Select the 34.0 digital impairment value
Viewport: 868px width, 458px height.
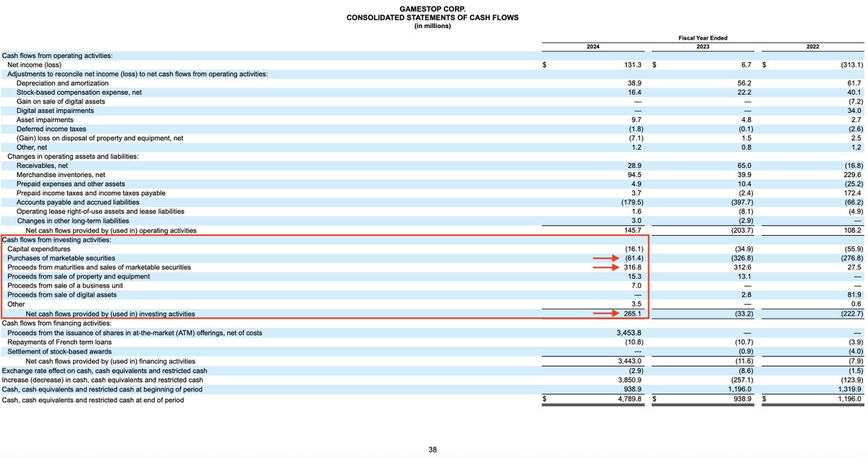[x=854, y=111]
